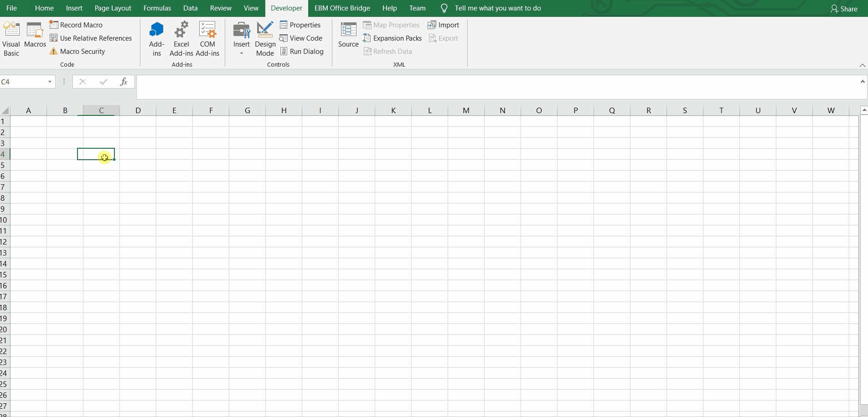The image size is (868, 417).
Task: Open the Excel Add-ins dialog
Action: pos(181,38)
